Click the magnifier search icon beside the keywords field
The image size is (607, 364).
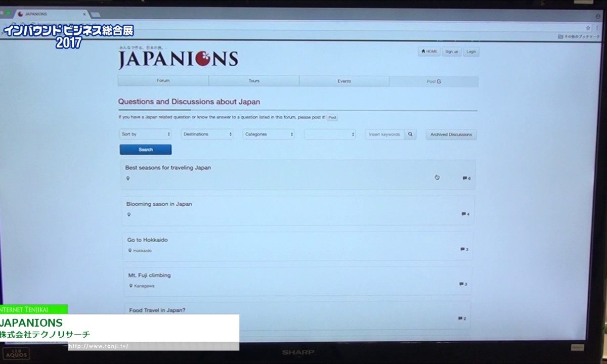coord(410,134)
